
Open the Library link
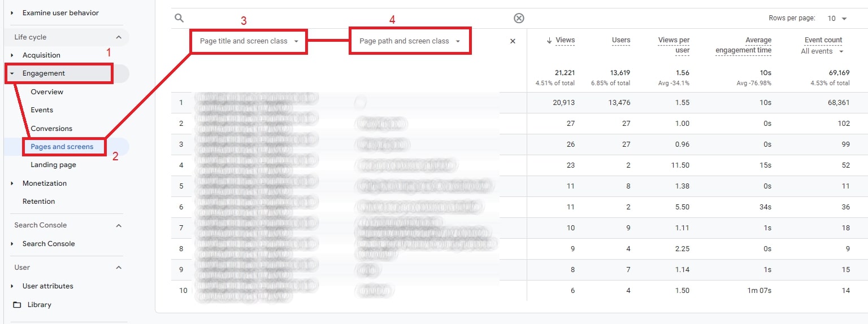[x=40, y=305]
